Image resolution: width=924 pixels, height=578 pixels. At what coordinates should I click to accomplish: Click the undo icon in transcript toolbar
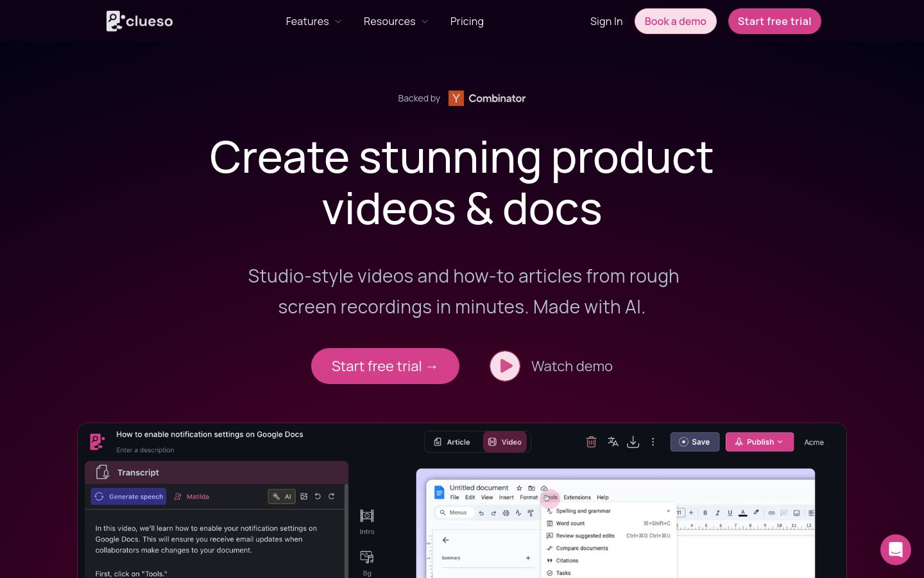(318, 496)
